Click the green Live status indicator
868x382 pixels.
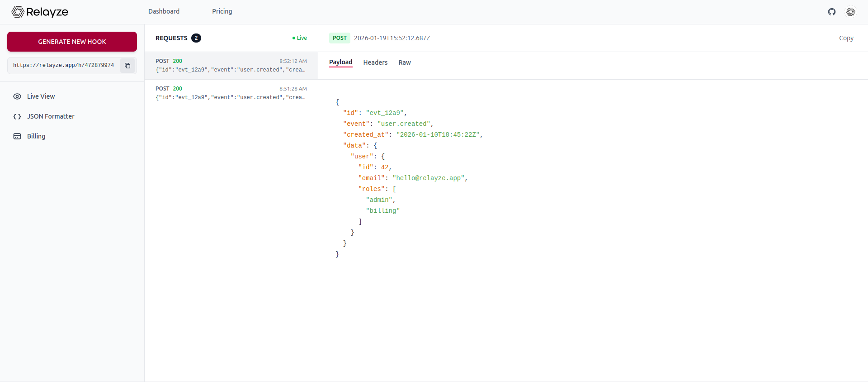point(300,38)
